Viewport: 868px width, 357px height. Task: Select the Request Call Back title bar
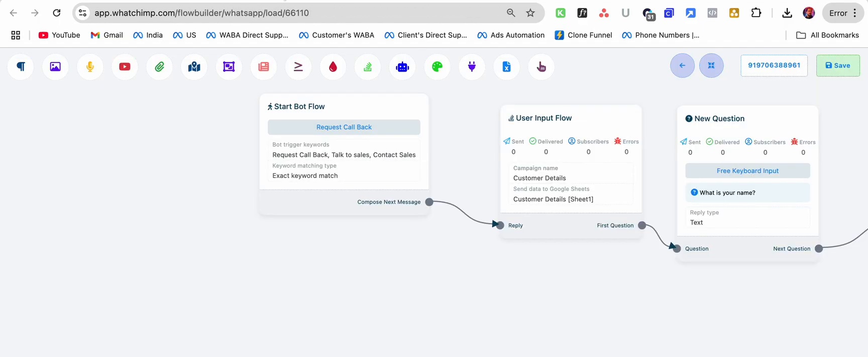[344, 127]
